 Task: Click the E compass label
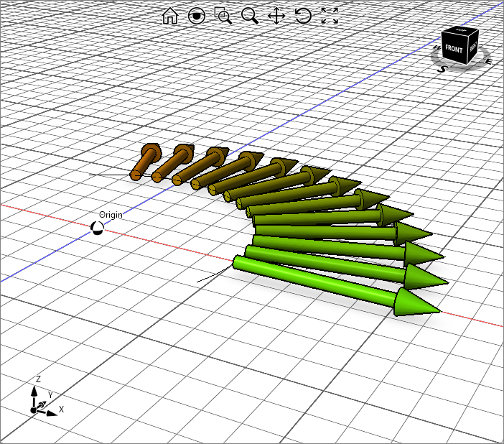pos(489,61)
